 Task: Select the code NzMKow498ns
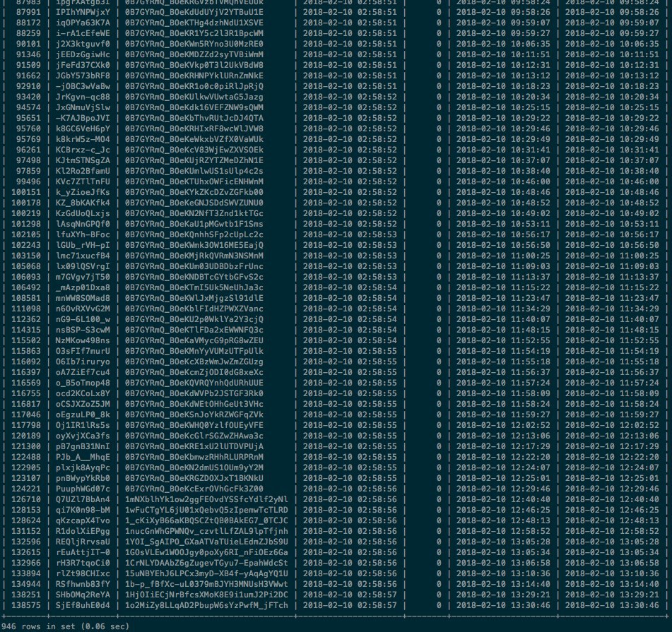(x=83, y=341)
